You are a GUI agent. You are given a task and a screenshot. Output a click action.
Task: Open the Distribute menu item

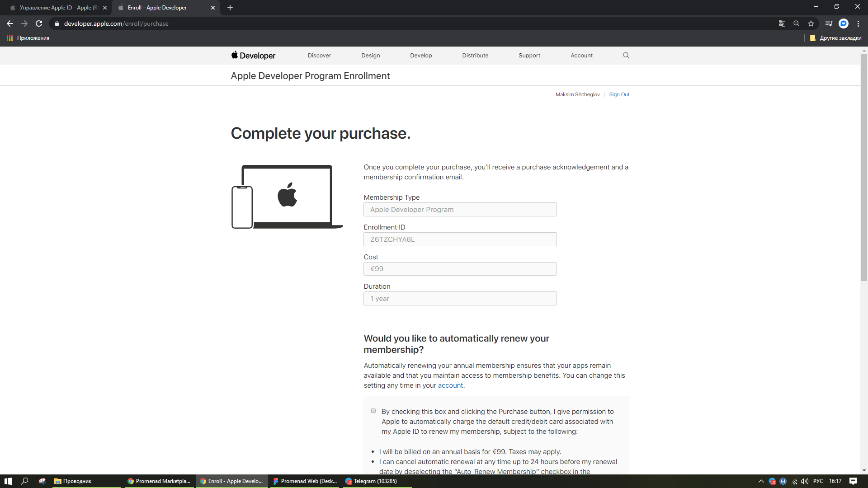pos(475,56)
